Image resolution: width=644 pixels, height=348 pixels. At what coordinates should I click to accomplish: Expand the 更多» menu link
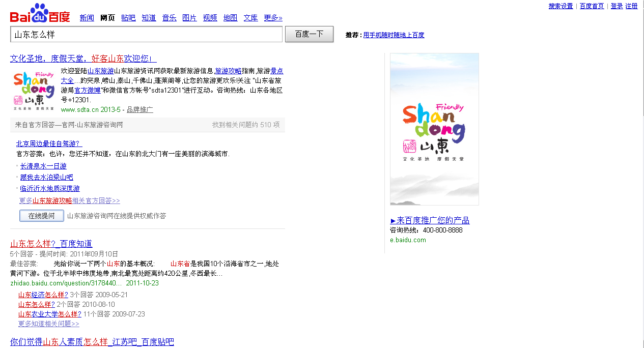pyautogui.click(x=273, y=18)
